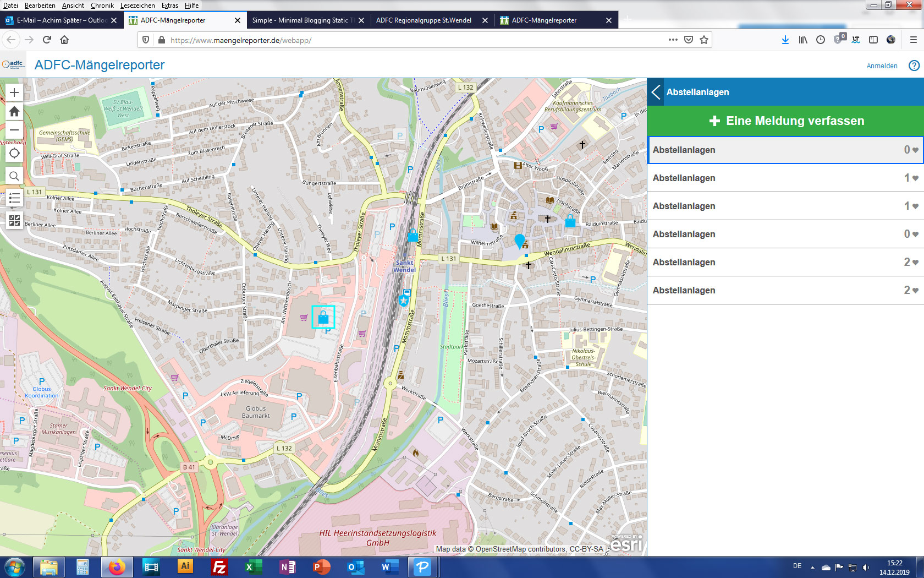The image size is (924, 578).
Task: Open the Lesezeichen menu
Action: (x=137, y=6)
